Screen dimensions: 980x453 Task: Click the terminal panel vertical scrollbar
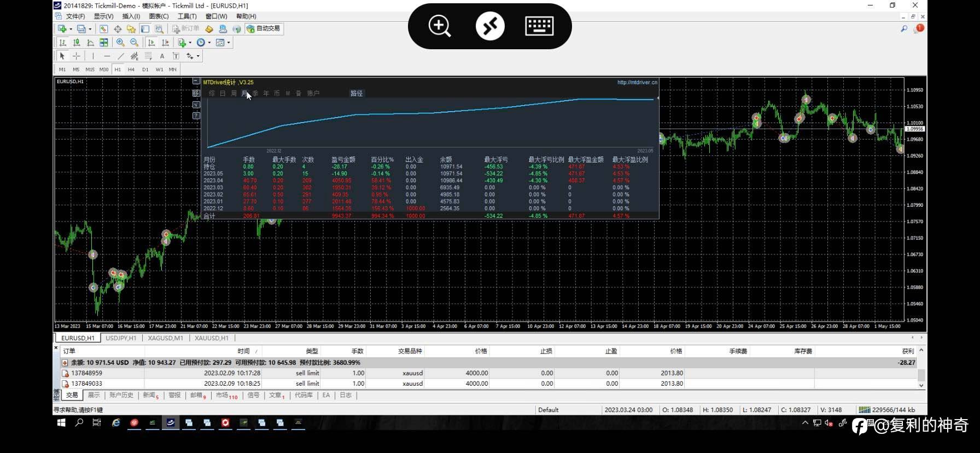(x=921, y=375)
